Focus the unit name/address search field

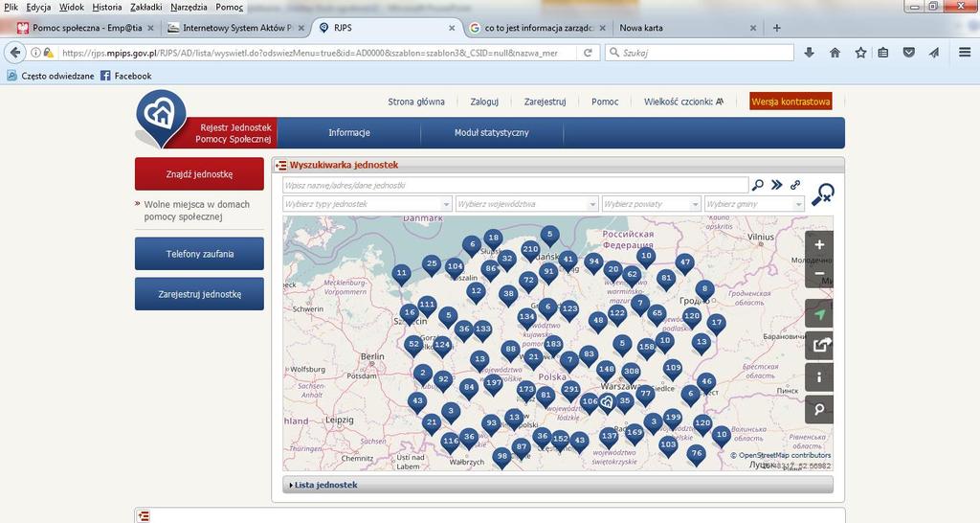click(516, 185)
